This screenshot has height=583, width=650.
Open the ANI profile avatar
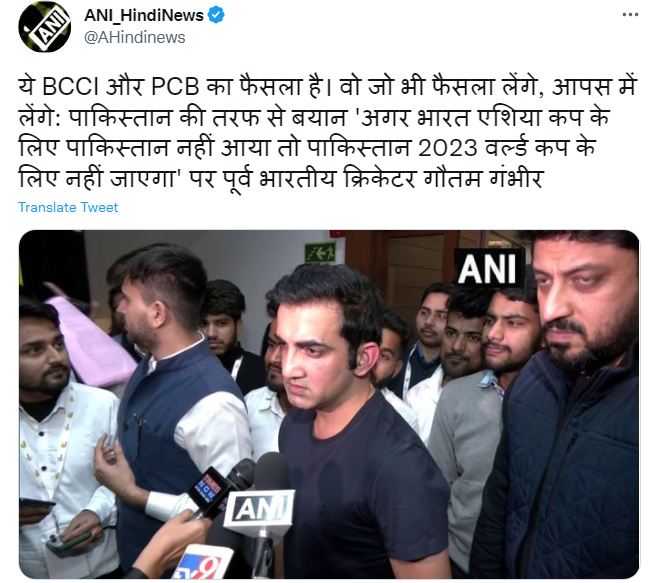tap(44, 27)
